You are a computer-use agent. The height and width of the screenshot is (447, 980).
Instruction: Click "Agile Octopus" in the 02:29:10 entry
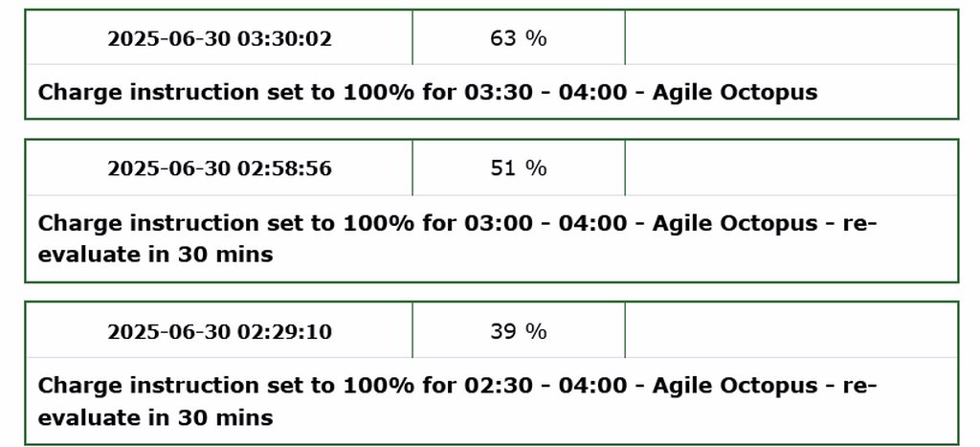pos(735,386)
